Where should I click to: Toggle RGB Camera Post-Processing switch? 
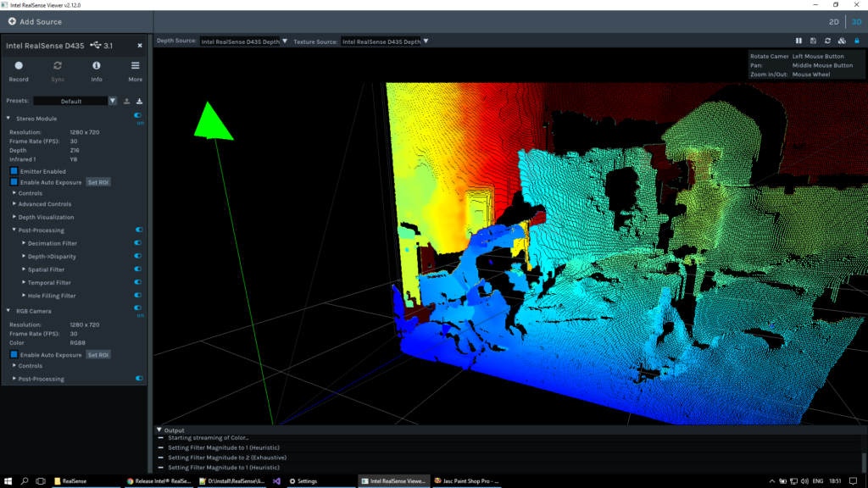(139, 379)
